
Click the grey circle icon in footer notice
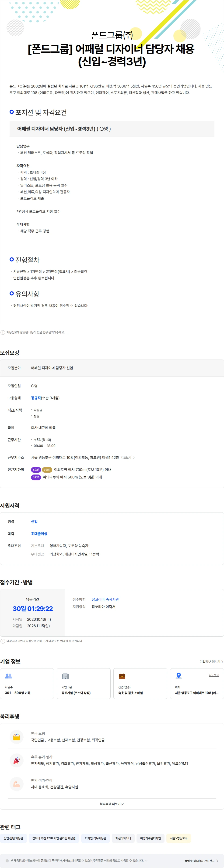7,861
